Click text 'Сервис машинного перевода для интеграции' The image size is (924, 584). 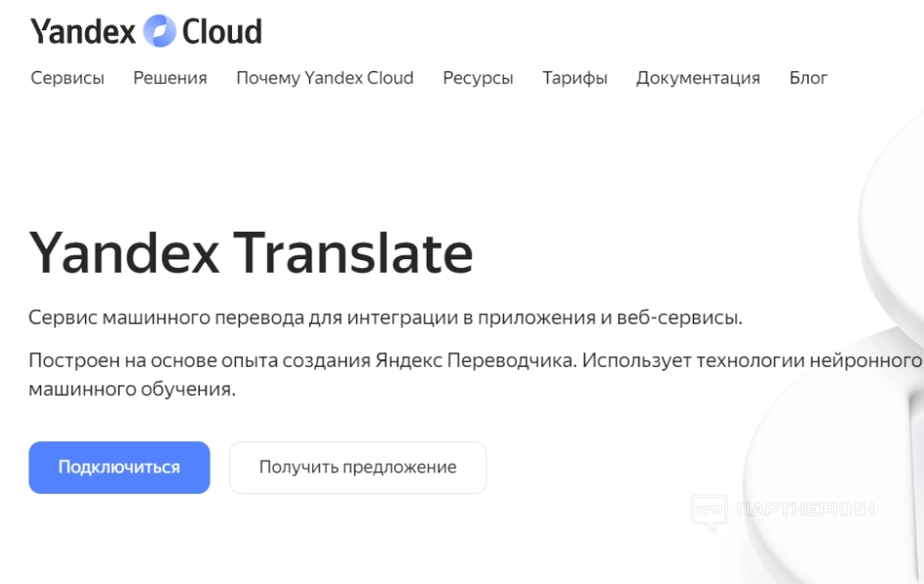(x=244, y=318)
